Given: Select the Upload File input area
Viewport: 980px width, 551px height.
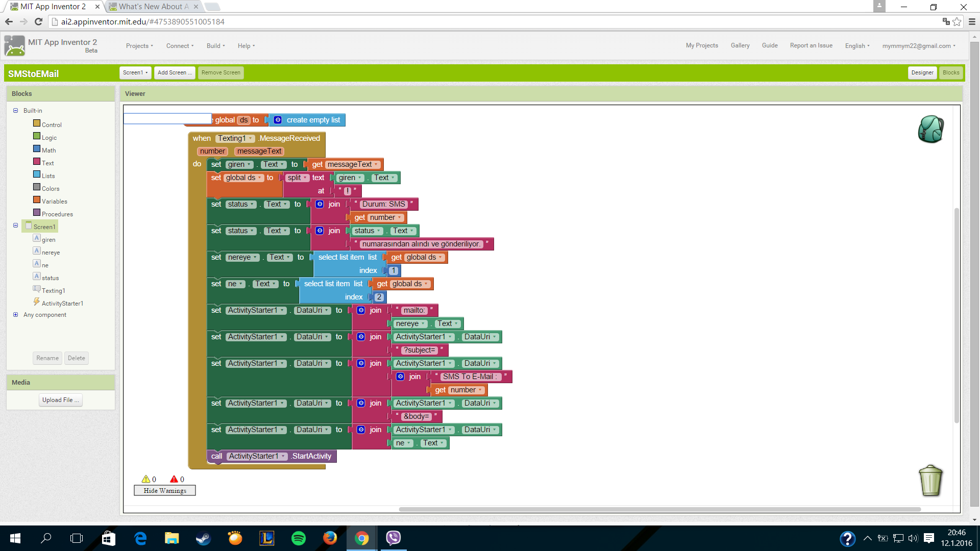Looking at the screenshot, I should click(x=61, y=399).
